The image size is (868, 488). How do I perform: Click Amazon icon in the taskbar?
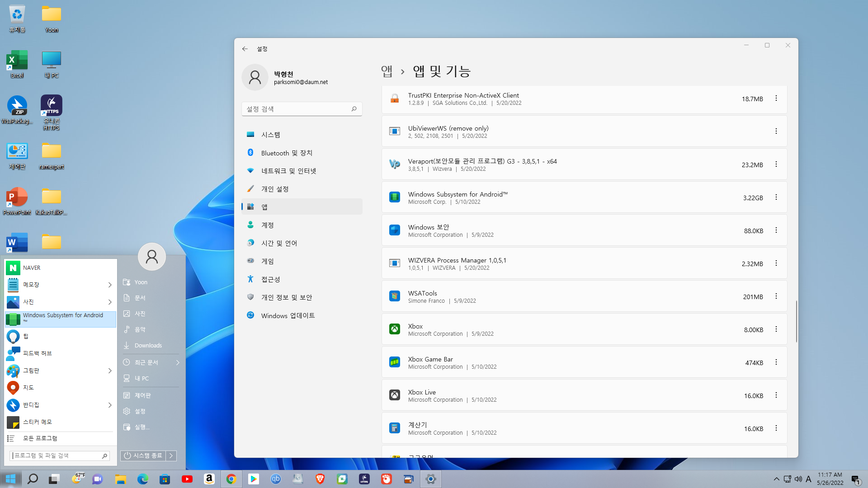click(209, 479)
